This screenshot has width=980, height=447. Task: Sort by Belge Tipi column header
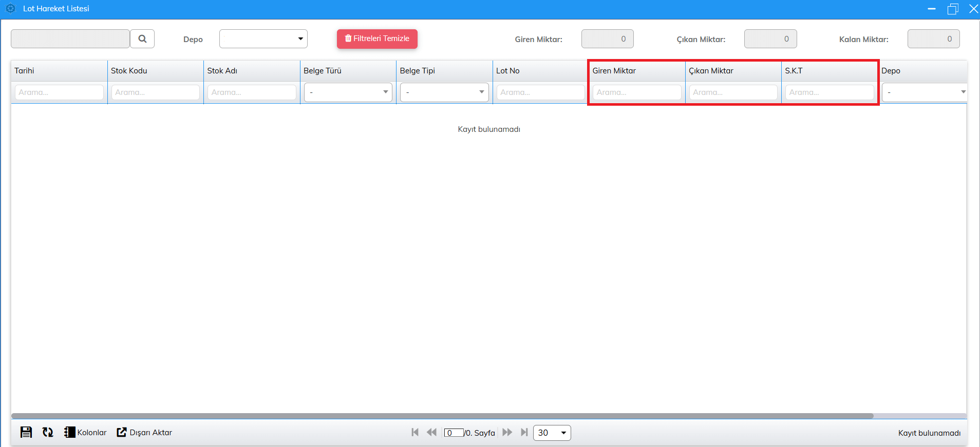[x=444, y=71]
